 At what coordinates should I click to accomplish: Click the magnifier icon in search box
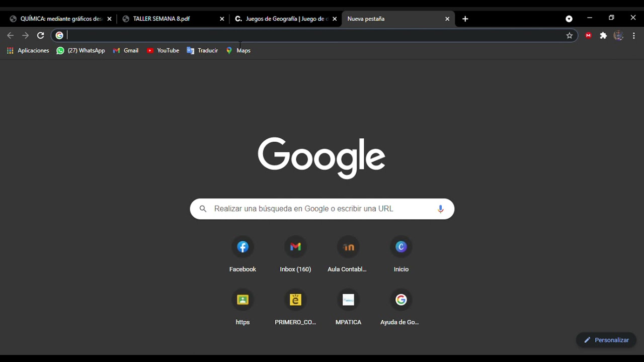point(203,209)
